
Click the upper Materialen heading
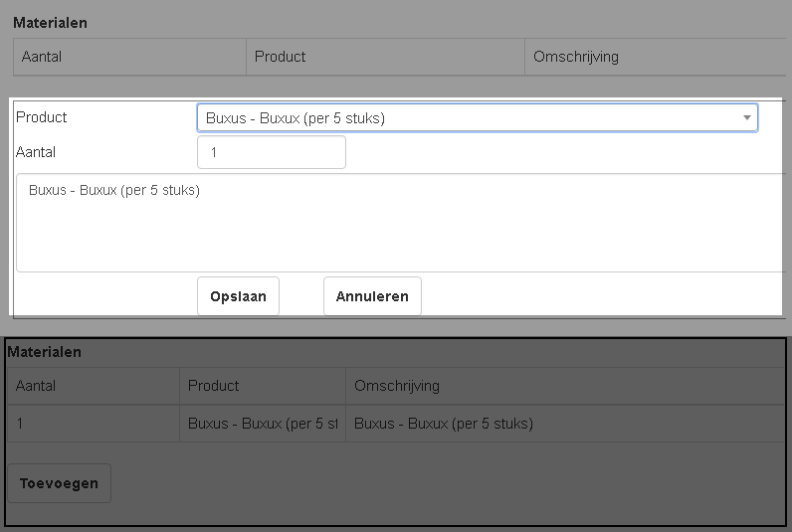tap(50, 22)
